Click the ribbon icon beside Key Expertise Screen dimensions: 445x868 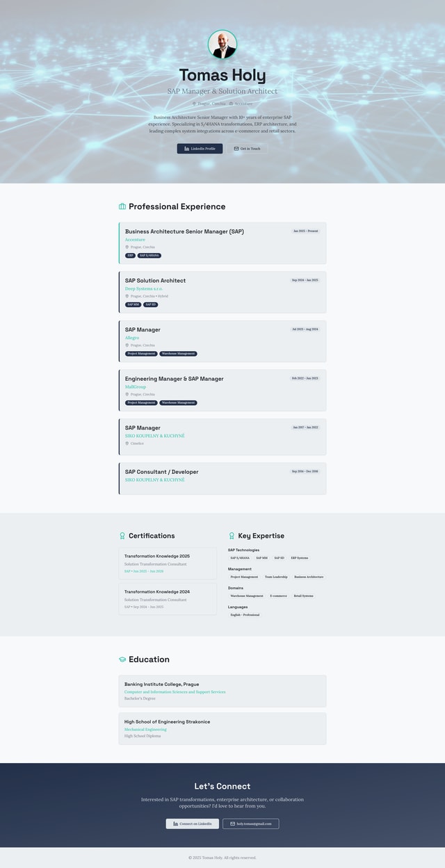(x=232, y=536)
